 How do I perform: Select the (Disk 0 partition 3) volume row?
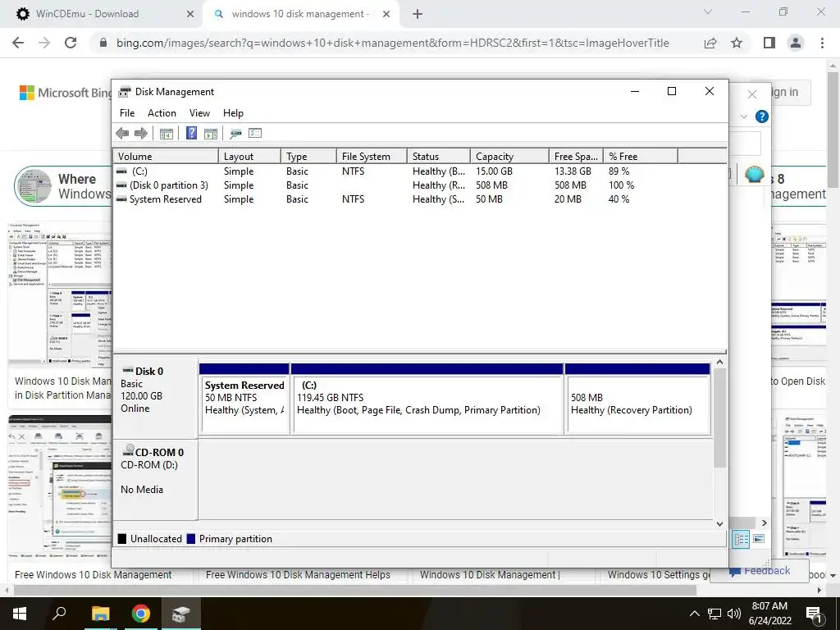[x=420, y=185]
